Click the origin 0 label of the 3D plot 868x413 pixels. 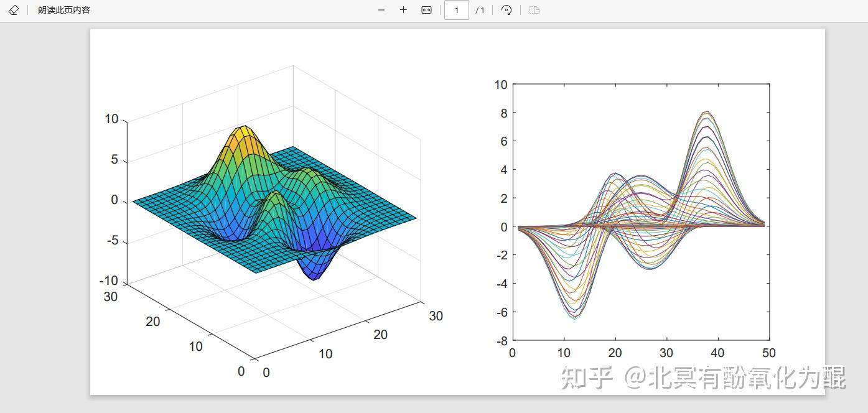(241, 371)
